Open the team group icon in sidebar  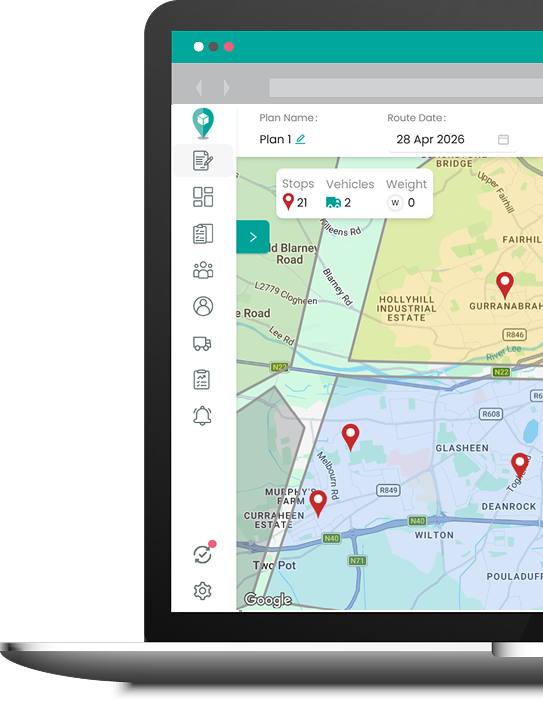click(203, 270)
